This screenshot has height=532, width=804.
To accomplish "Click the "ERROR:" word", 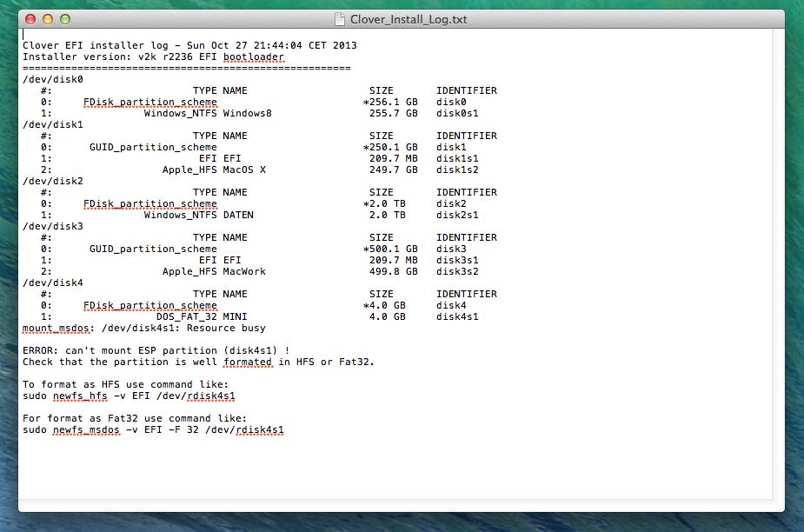I will [x=41, y=350].
